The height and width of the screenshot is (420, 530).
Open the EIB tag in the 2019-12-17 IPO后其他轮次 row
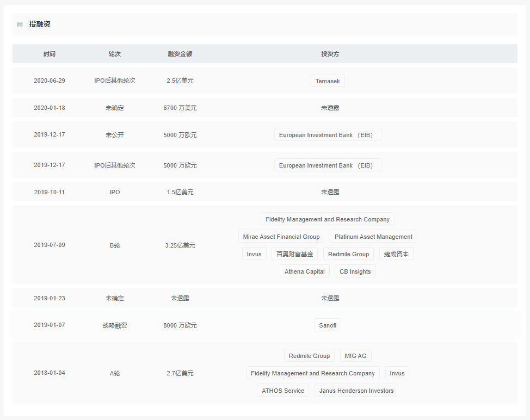(x=328, y=165)
